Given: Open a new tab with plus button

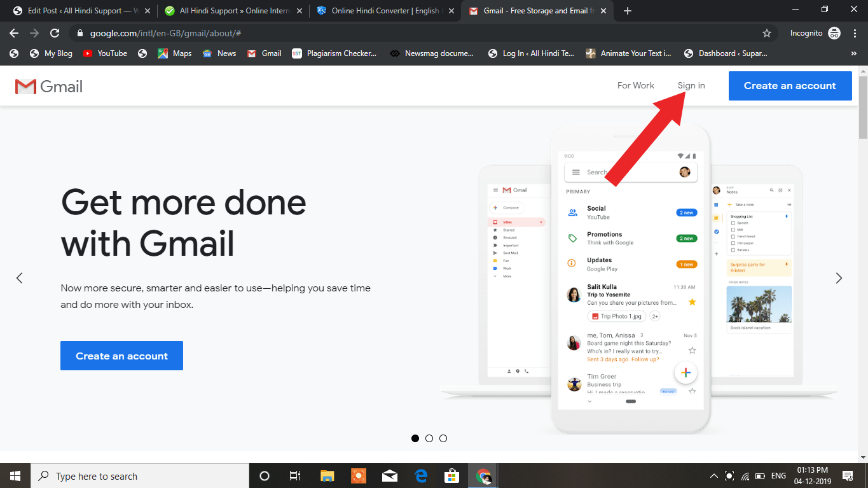Looking at the screenshot, I should [628, 11].
